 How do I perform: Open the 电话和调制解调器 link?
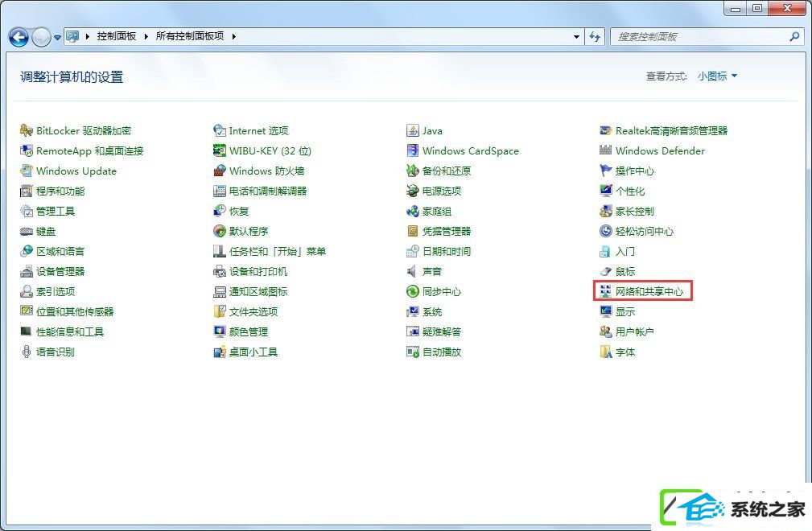[268, 191]
